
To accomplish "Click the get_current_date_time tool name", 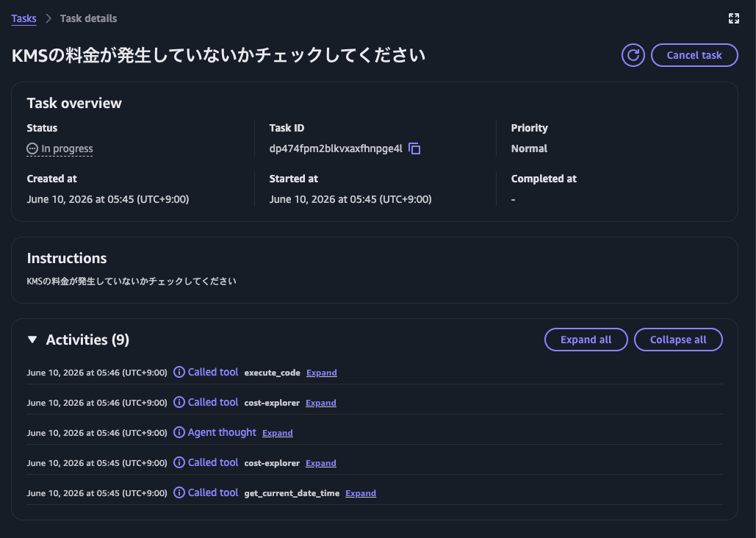I will (292, 493).
